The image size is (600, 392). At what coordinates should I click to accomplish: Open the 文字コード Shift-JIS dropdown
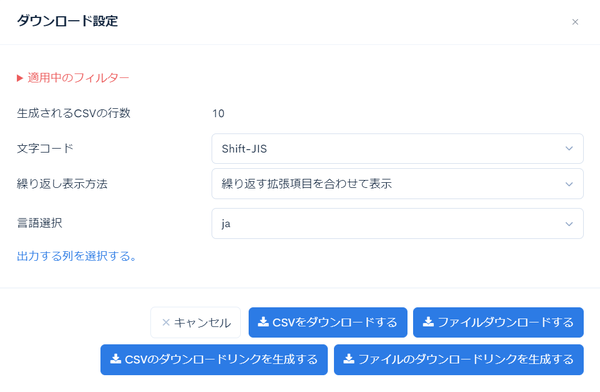[397, 149]
